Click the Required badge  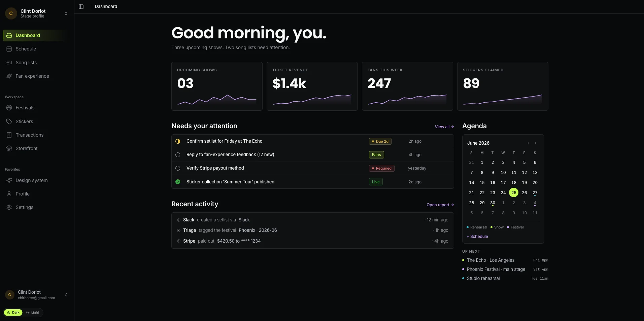click(x=382, y=168)
